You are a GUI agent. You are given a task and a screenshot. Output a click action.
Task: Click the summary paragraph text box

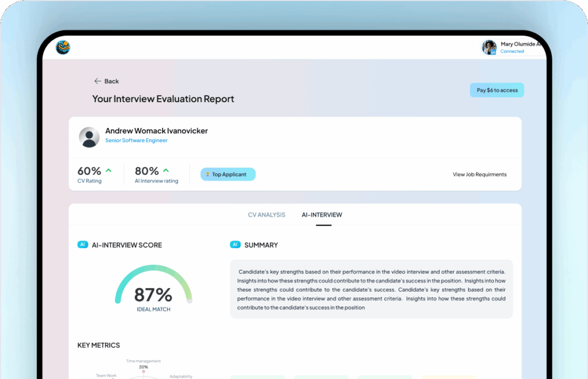[x=372, y=289]
